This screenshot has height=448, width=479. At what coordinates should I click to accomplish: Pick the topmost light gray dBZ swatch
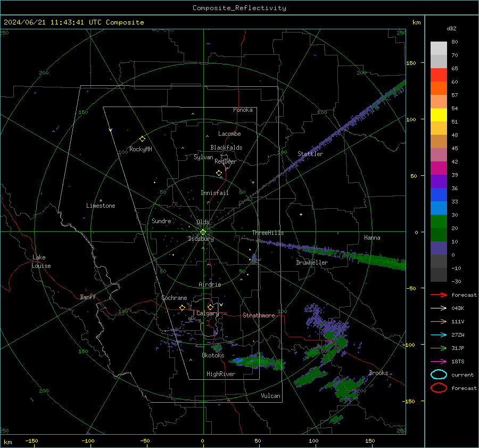pyautogui.click(x=439, y=48)
